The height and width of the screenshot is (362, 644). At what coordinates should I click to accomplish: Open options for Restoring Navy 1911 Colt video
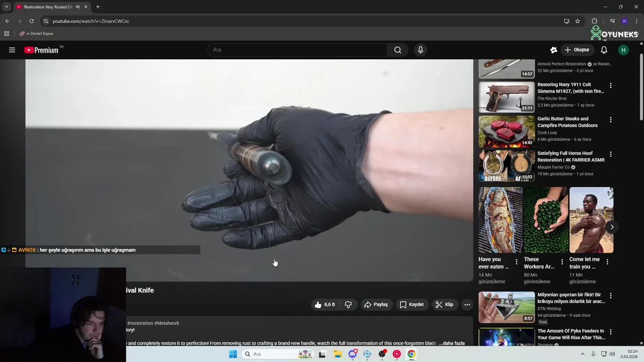click(x=611, y=85)
